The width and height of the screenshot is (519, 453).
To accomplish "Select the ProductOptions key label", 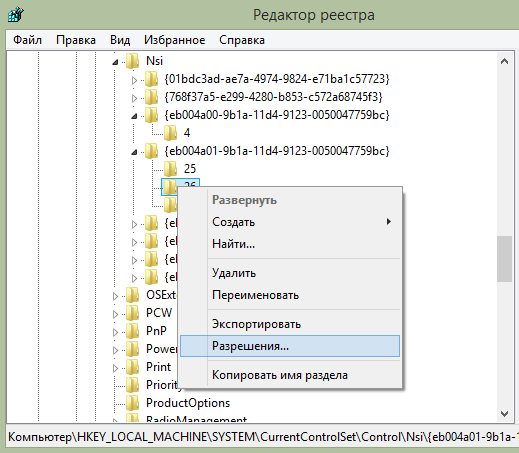I will 188,403.
